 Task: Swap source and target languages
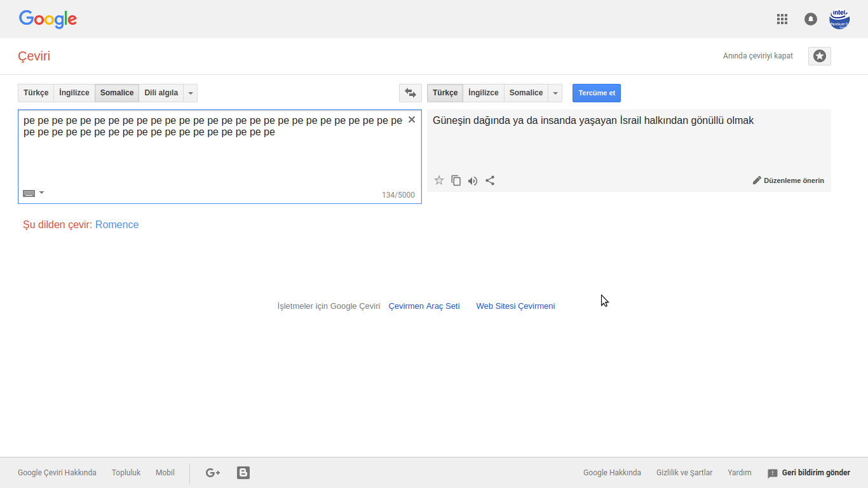click(410, 93)
